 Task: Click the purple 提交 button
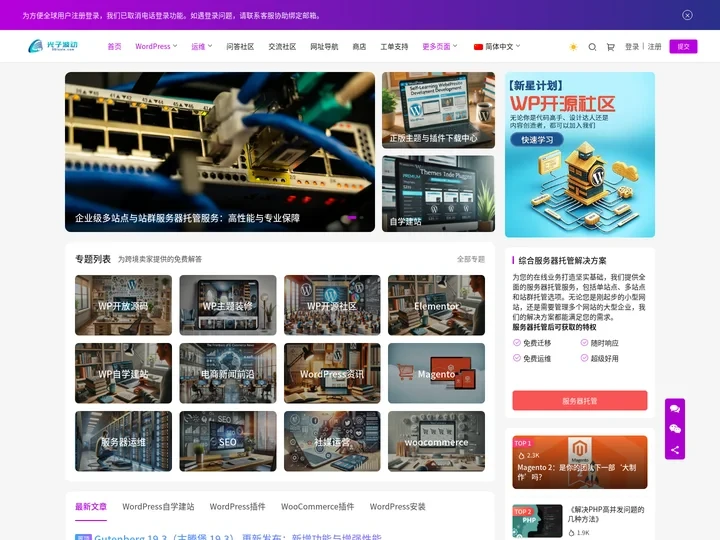coord(683,46)
